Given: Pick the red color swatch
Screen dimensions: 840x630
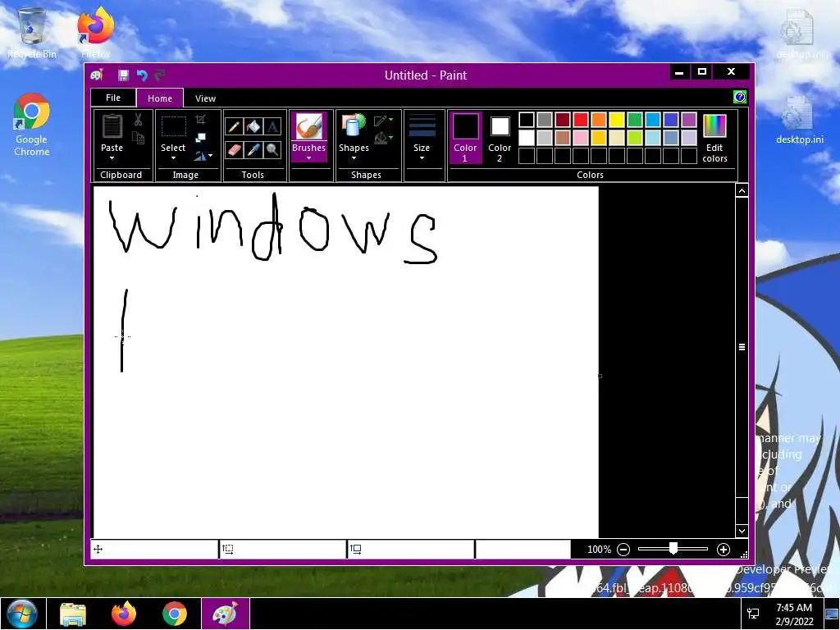Looking at the screenshot, I should (581, 120).
